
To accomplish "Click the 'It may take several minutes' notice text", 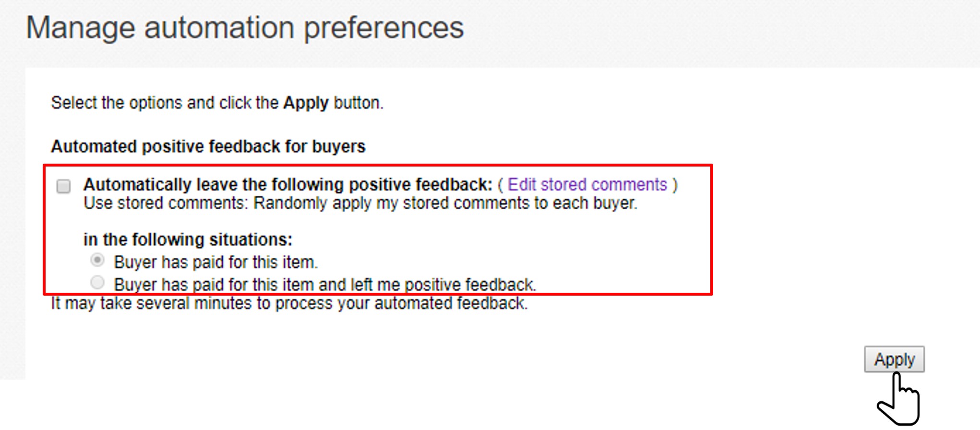I will point(289,303).
